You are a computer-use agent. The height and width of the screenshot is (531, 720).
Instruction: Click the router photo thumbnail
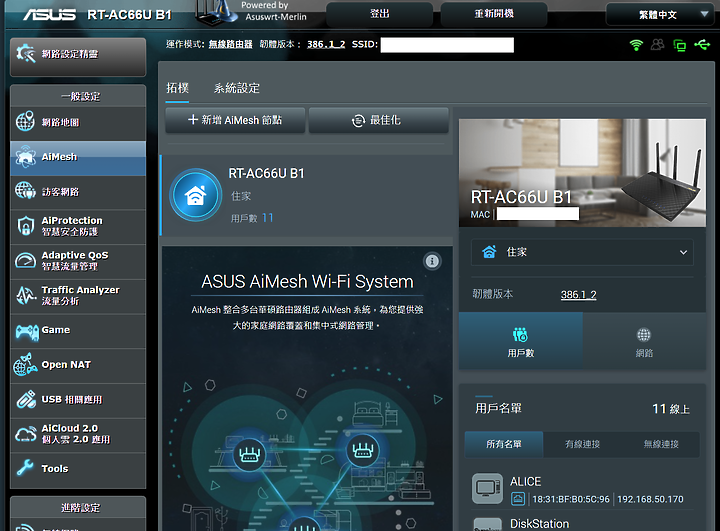582,173
